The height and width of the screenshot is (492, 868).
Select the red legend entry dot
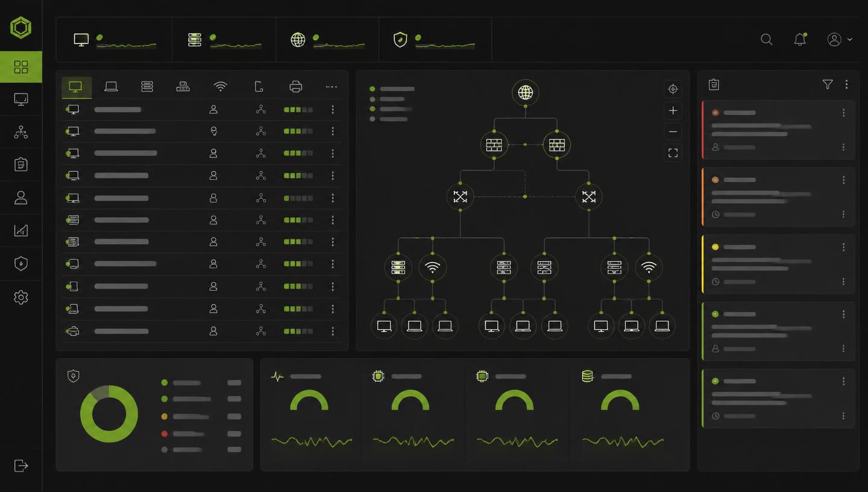165,434
